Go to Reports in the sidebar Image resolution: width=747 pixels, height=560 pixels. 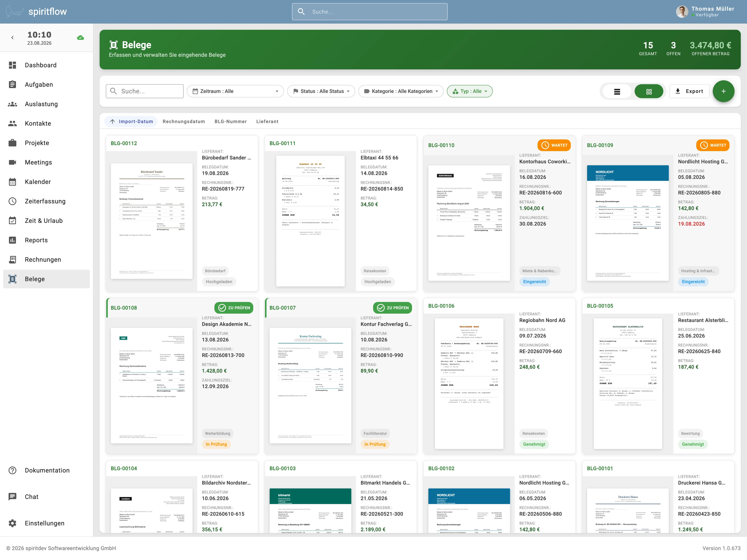coord(47,240)
